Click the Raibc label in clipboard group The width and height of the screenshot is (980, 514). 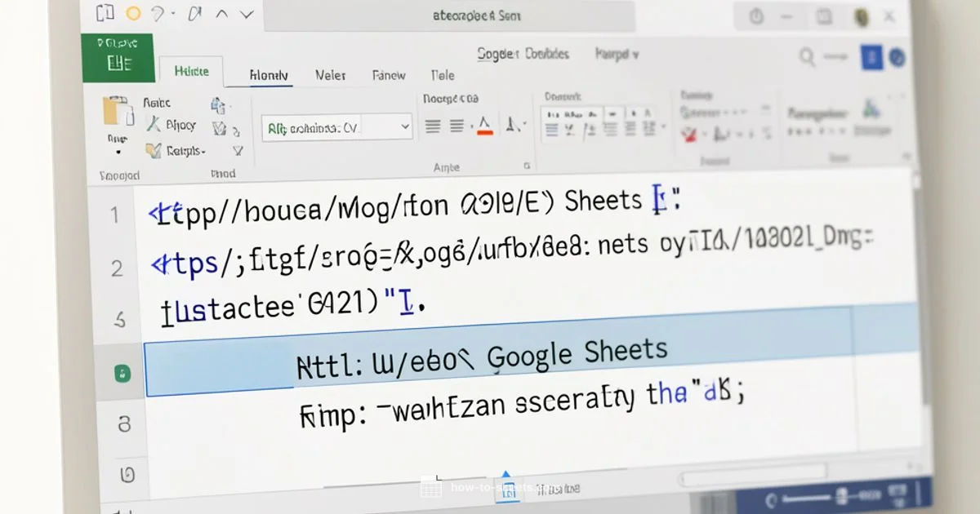point(157,103)
